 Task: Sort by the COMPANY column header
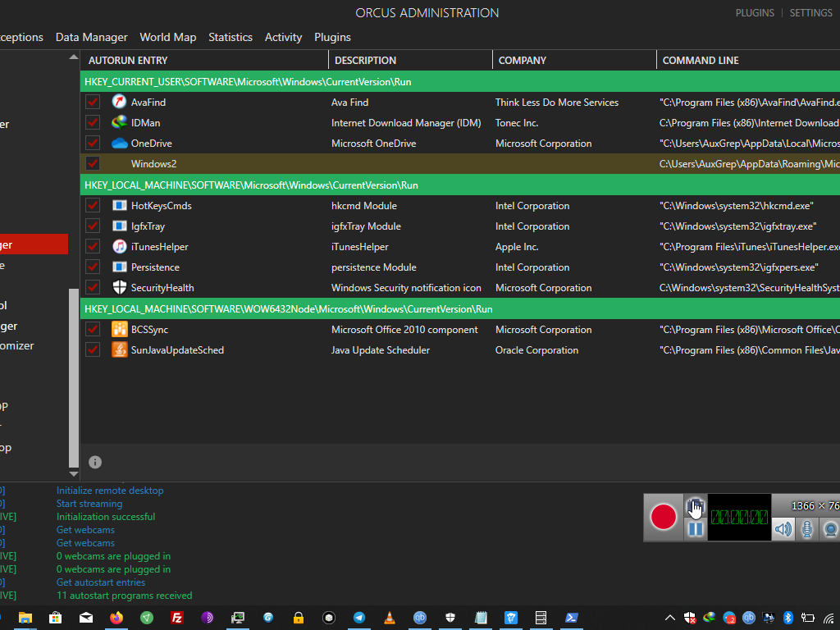point(574,61)
